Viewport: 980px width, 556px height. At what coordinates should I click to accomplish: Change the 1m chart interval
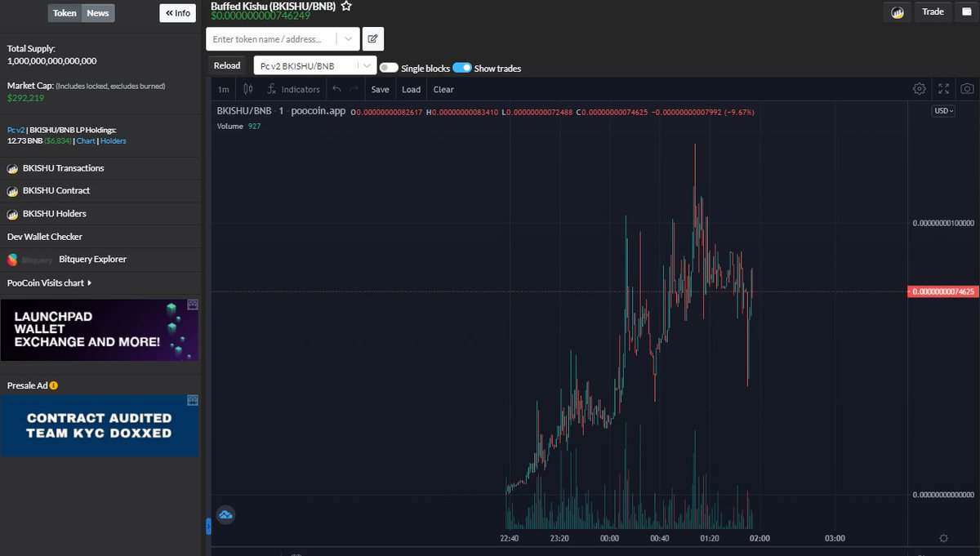(x=224, y=89)
